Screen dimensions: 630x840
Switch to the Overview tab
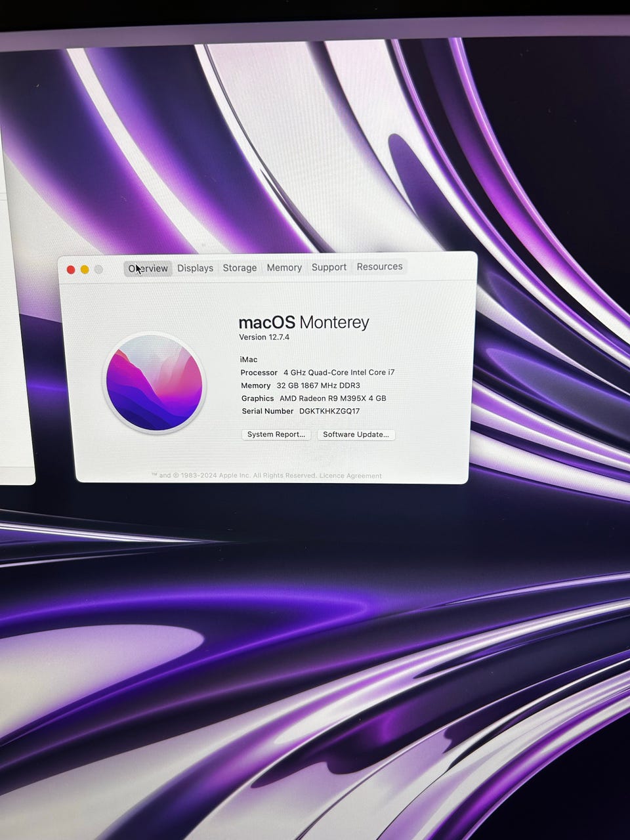[x=148, y=268]
